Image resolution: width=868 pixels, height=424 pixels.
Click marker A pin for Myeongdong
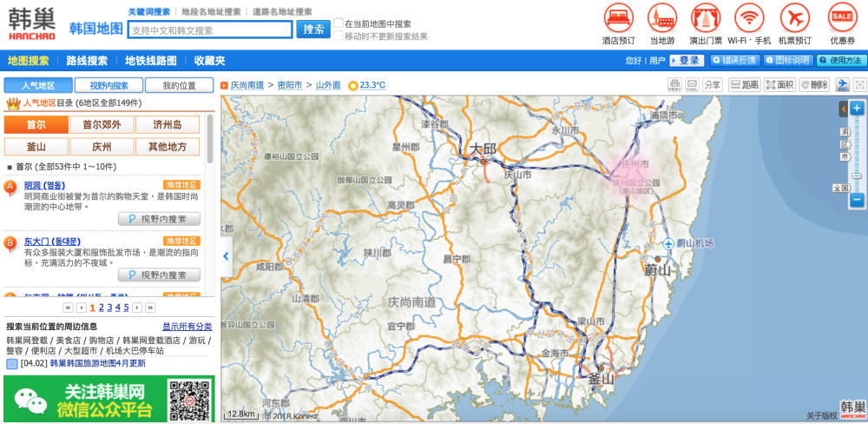[10, 189]
